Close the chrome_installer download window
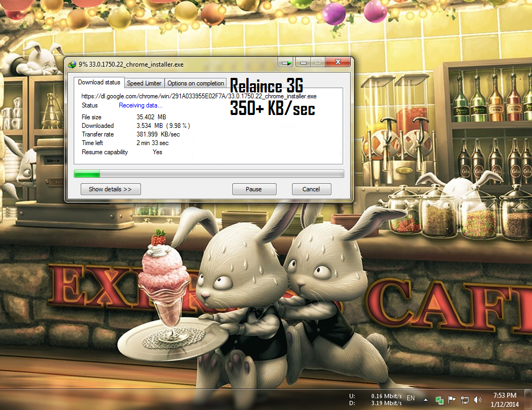 click(338, 62)
